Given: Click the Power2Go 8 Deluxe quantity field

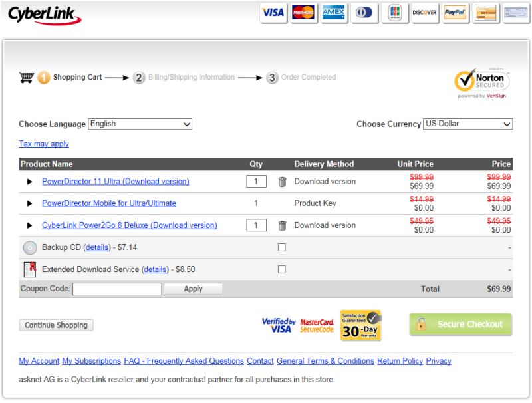Looking at the screenshot, I should click(256, 225).
